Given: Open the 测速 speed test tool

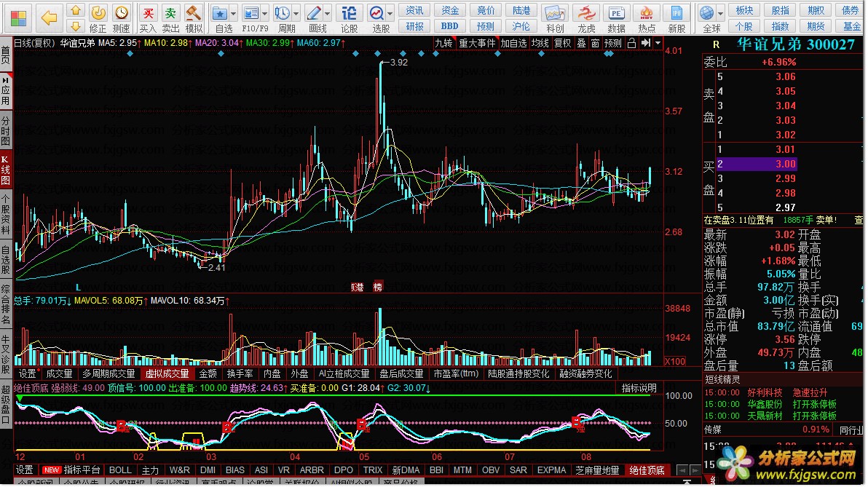Looking at the screenshot, I should point(121,19).
